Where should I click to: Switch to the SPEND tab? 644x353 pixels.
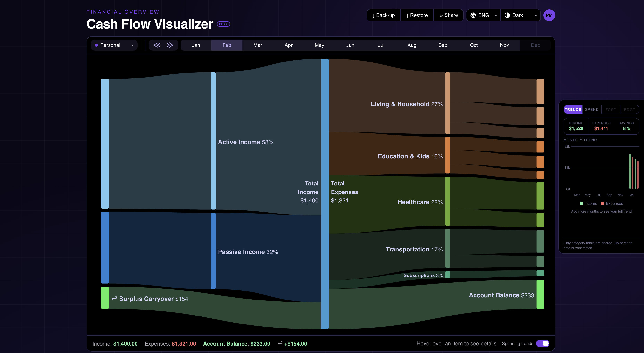(591, 110)
